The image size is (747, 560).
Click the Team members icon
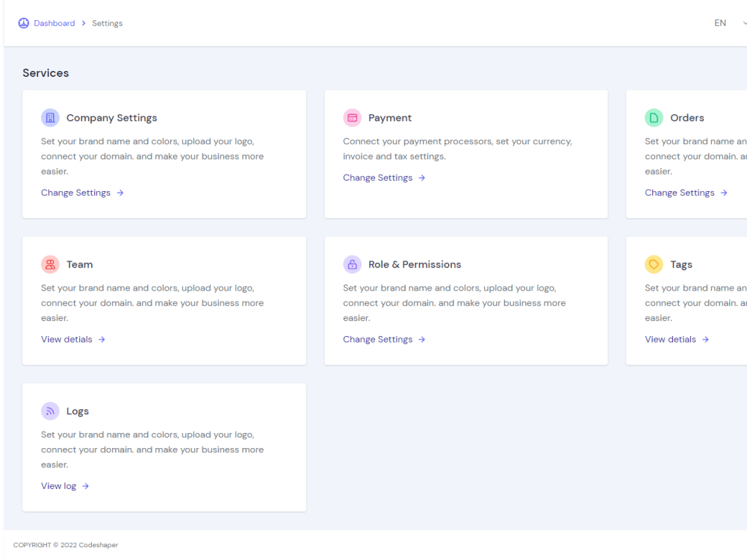50,264
